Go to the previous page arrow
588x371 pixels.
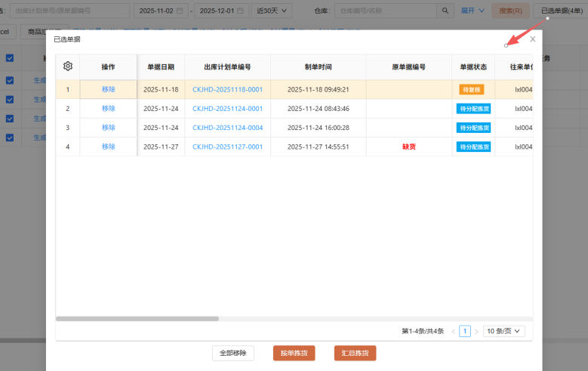[453, 331]
